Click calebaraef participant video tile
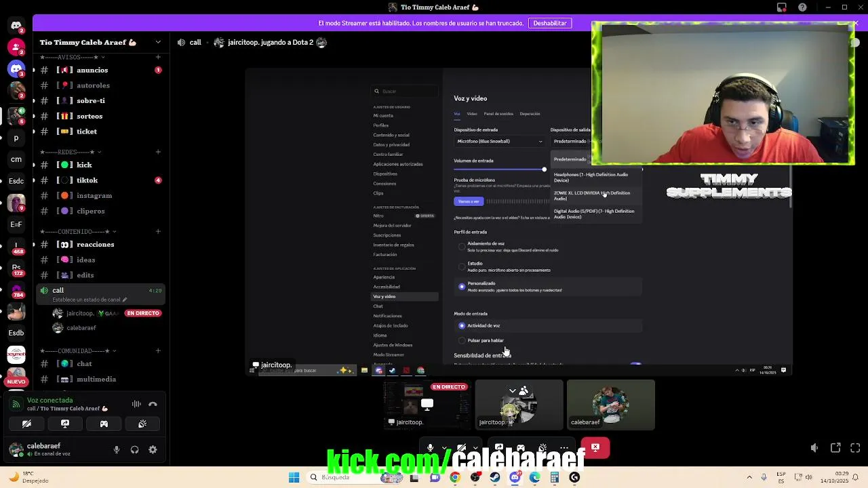This screenshot has width=868, height=488. pos(611,405)
